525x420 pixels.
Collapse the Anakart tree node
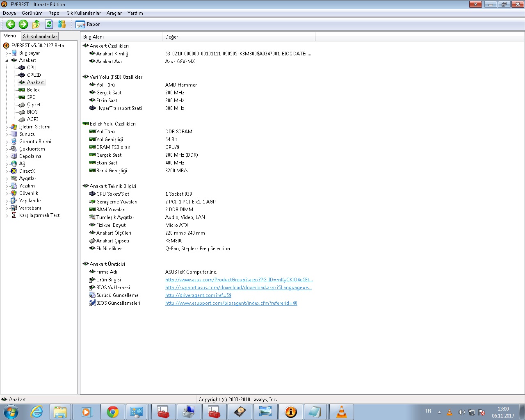(7, 61)
